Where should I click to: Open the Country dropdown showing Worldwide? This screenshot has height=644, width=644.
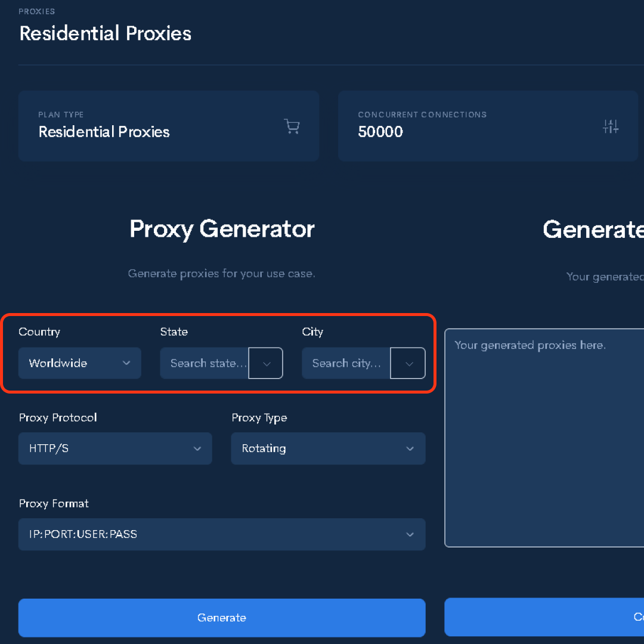tap(80, 363)
